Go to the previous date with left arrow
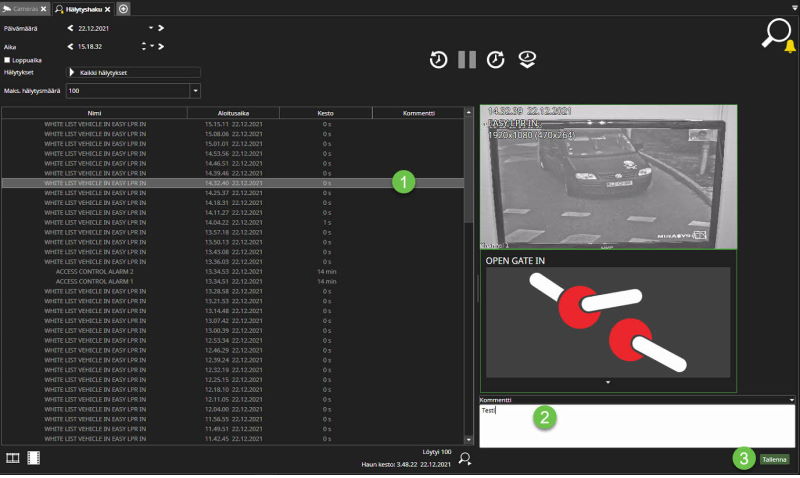This screenshot has width=800, height=478. [70, 28]
